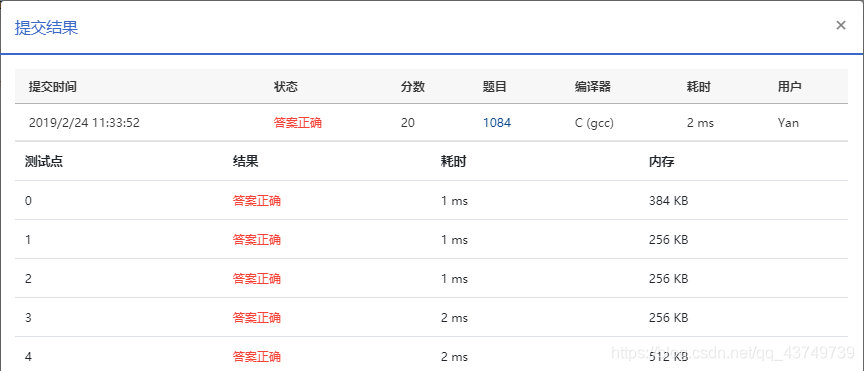Click 256 KB memory for test point 2
This screenshot has width=864, height=371.
[x=668, y=279]
